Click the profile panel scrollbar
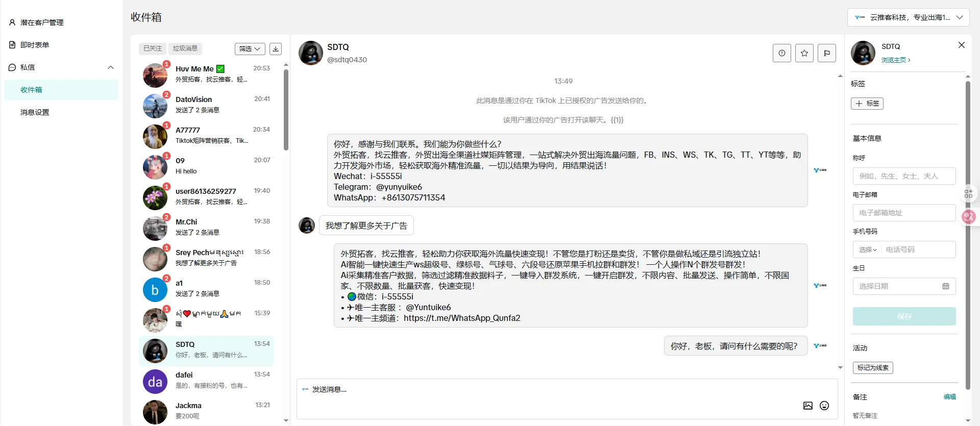Viewport: 980px width, 426px height. click(968, 235)
